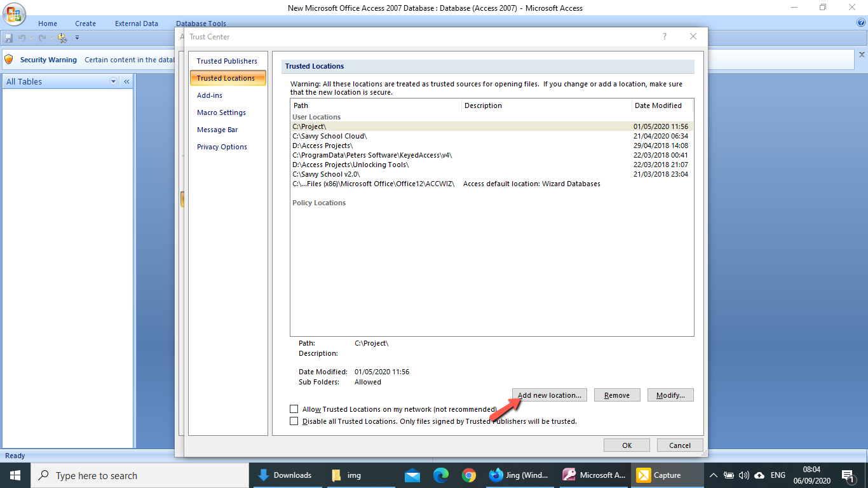Switch to Macro Settings category
The height and width of the screenshot is (488, 868).
221,112
